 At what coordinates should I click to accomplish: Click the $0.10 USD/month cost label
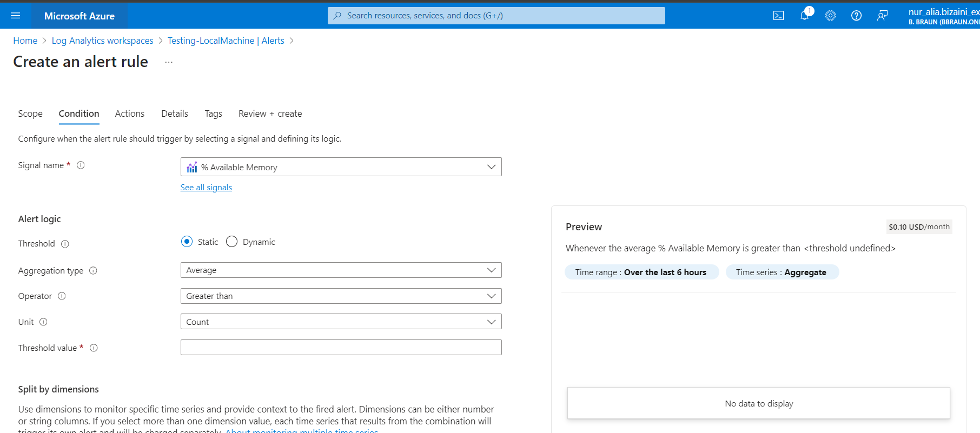click(x=919, y=227)
